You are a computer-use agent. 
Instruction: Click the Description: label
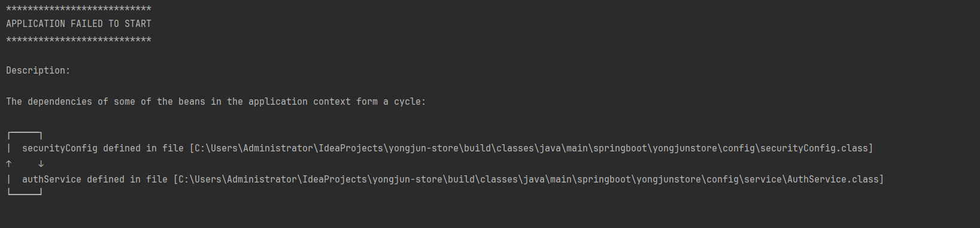pos(38,71)
